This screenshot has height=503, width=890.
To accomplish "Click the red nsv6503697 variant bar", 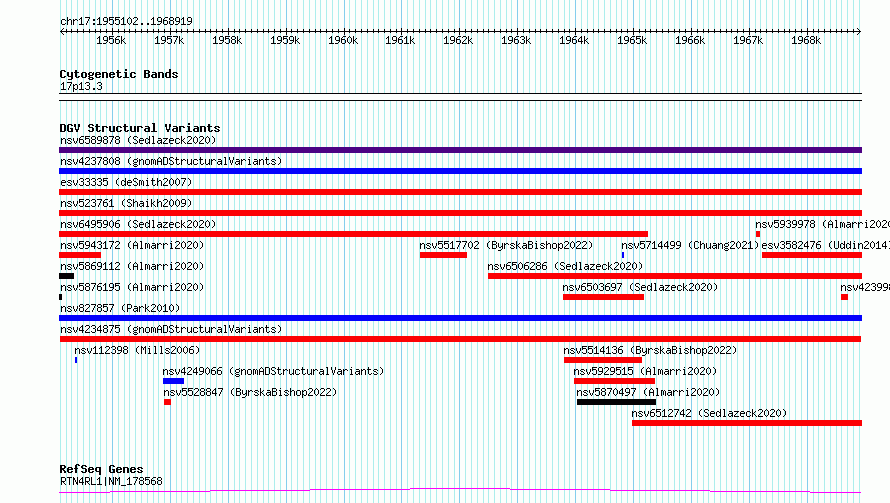I will point(603,297).
